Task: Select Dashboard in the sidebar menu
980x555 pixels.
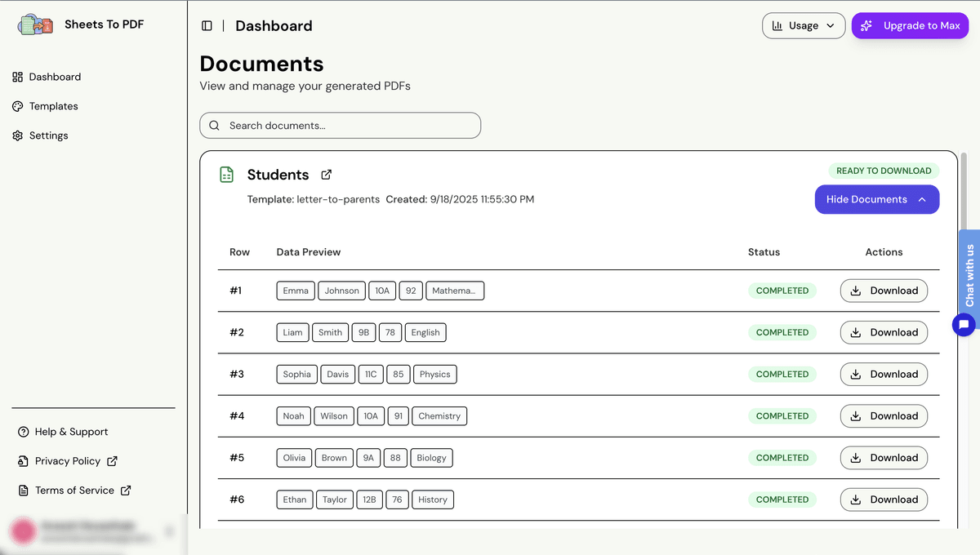Action: coord(55,77)
